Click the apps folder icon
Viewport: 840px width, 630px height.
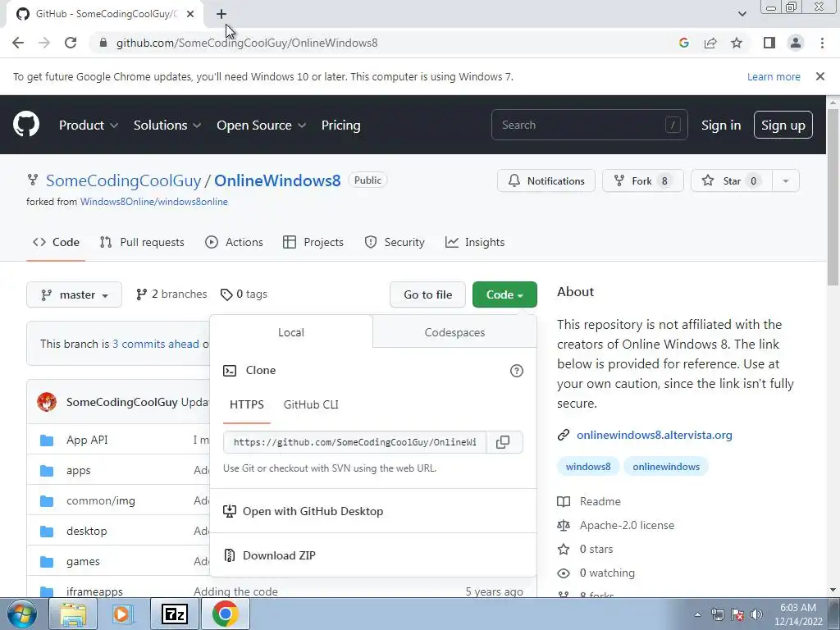47,471
